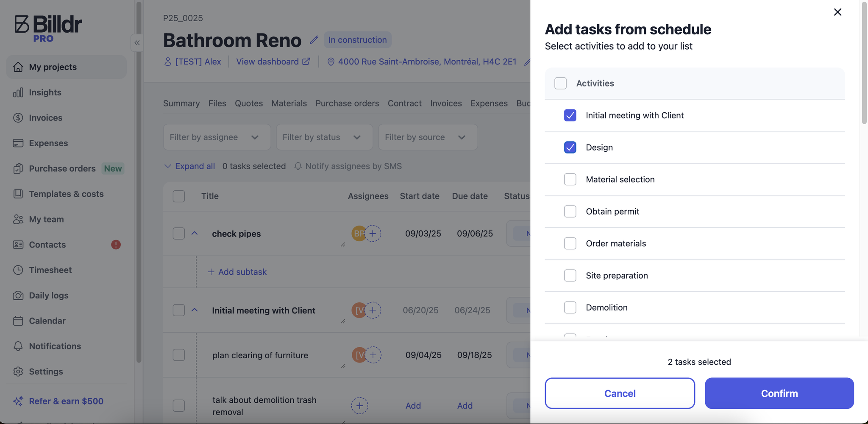The height and width of the screenshot is (424, 868).
Task: Check the Material selection activity
Action: [x=570, y=179]
